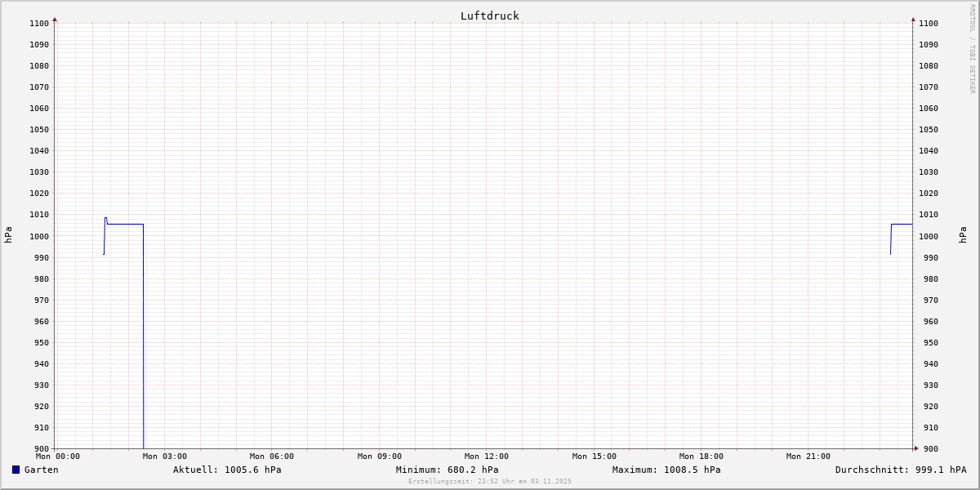Click the hPa unit label on right axis
Screen dimensions: 980x490
[x=963, y=235]
